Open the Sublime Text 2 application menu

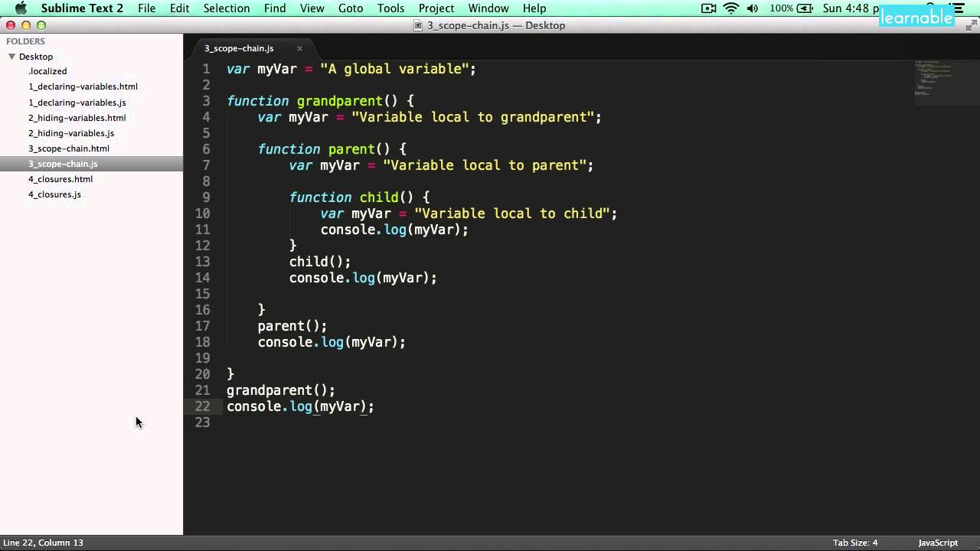[x=82, y=8]
